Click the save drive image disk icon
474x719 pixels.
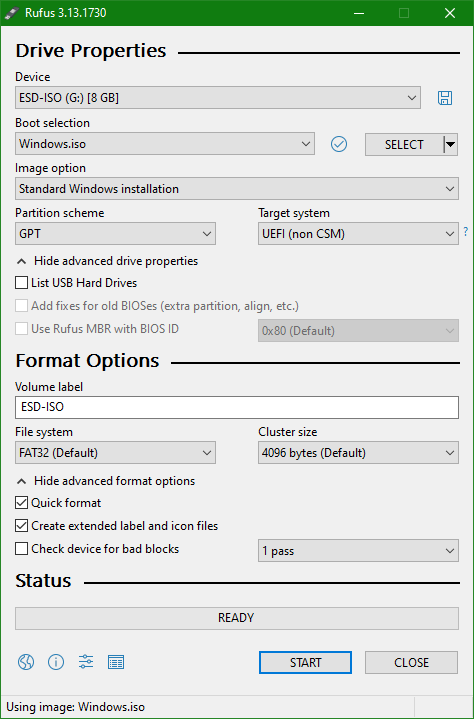[445, 98]
